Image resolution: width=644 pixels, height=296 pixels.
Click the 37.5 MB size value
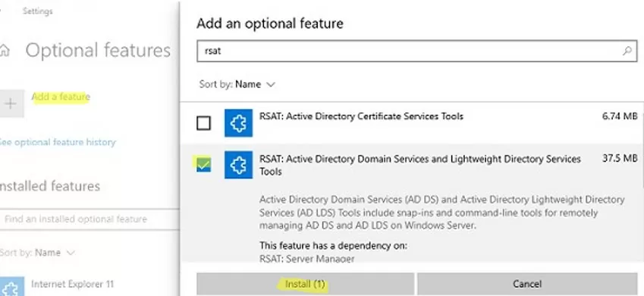coord(620,159)
